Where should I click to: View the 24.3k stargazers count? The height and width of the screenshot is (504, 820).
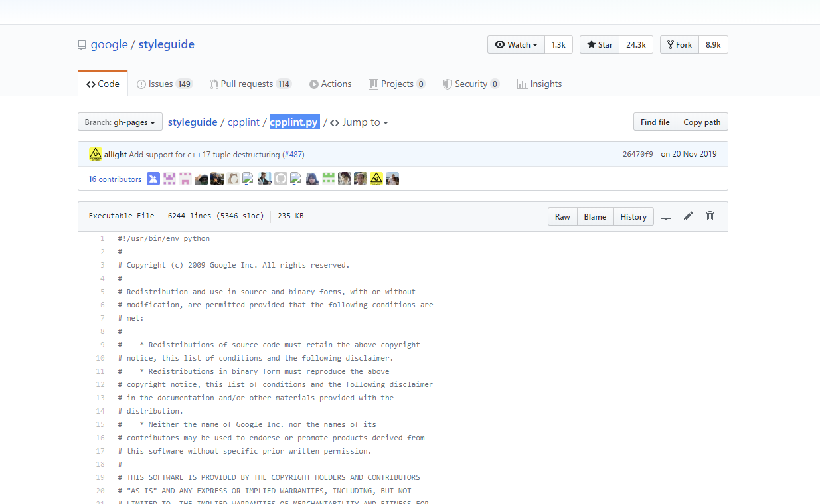636,44
